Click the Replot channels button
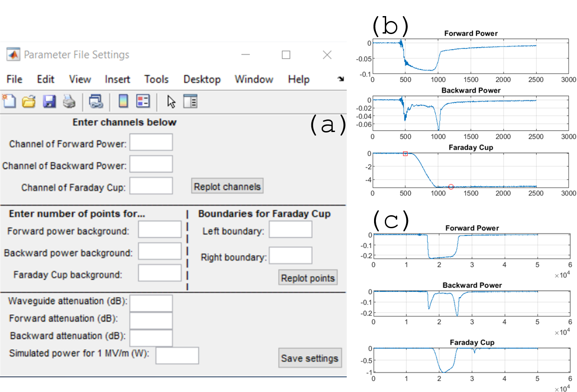The height and width of the screenshot is (392, 577). coord(228,186)
